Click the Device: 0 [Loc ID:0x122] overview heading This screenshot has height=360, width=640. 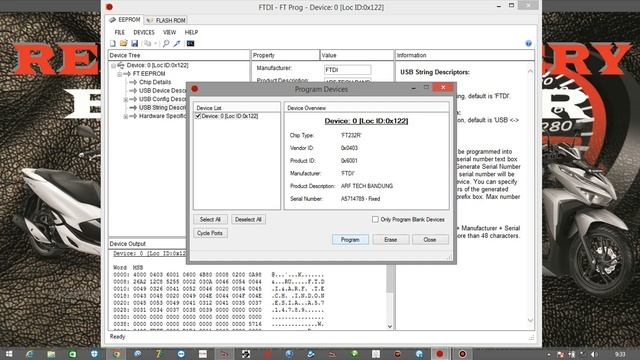coord(366,121)
